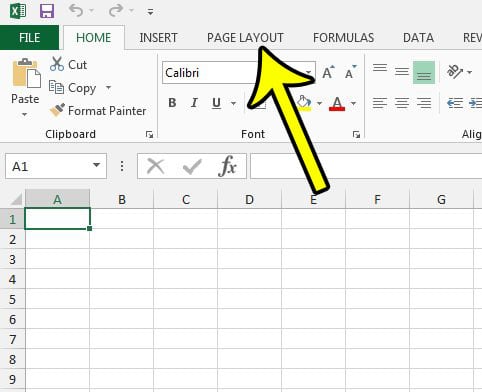Select column B header
The width and height of the screenshot is (482, 392).
click(122, 200)
